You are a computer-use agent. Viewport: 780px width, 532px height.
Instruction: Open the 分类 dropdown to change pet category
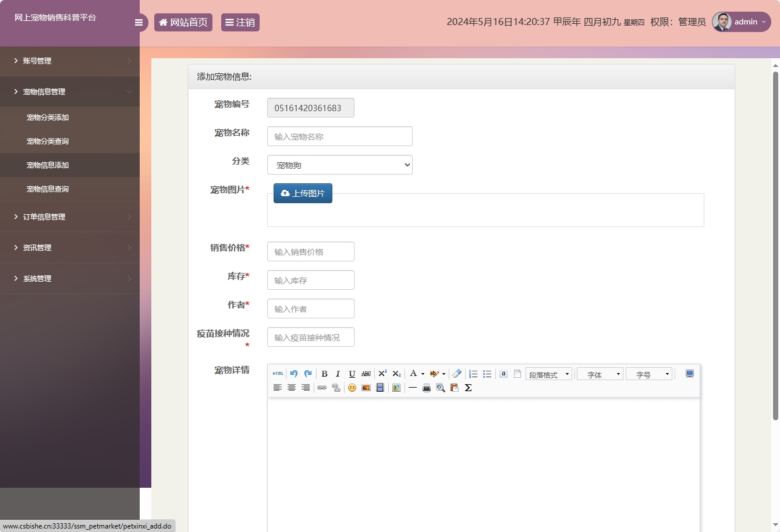point(339,165)
